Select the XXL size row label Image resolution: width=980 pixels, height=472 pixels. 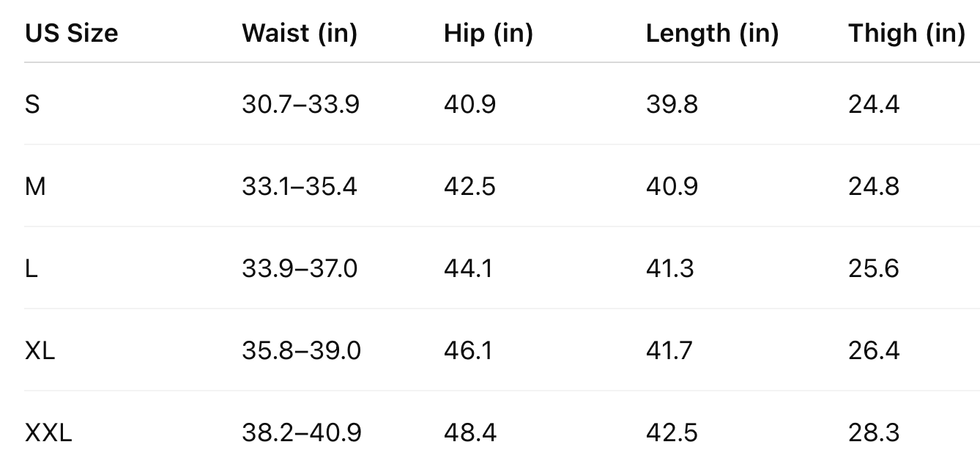[48, 432]
